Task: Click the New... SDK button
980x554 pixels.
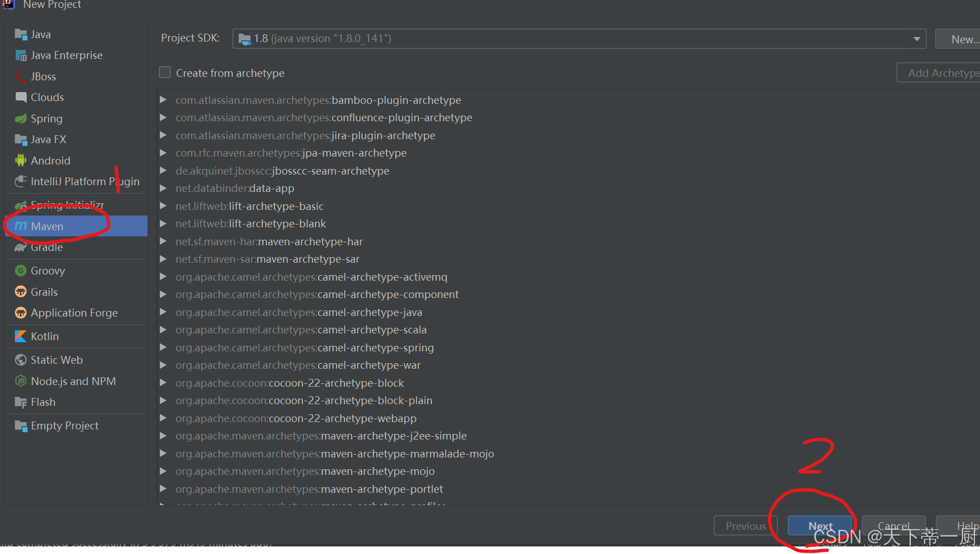Action: 958,39
